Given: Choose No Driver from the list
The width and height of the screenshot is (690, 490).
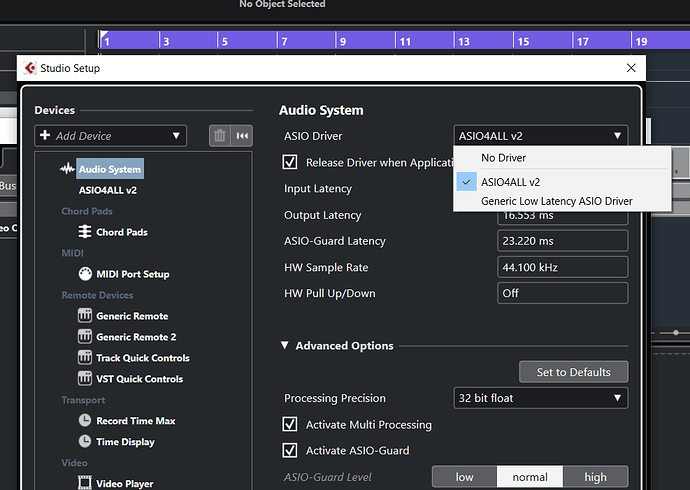Looking at the screenshot, I should click(503, 158).
